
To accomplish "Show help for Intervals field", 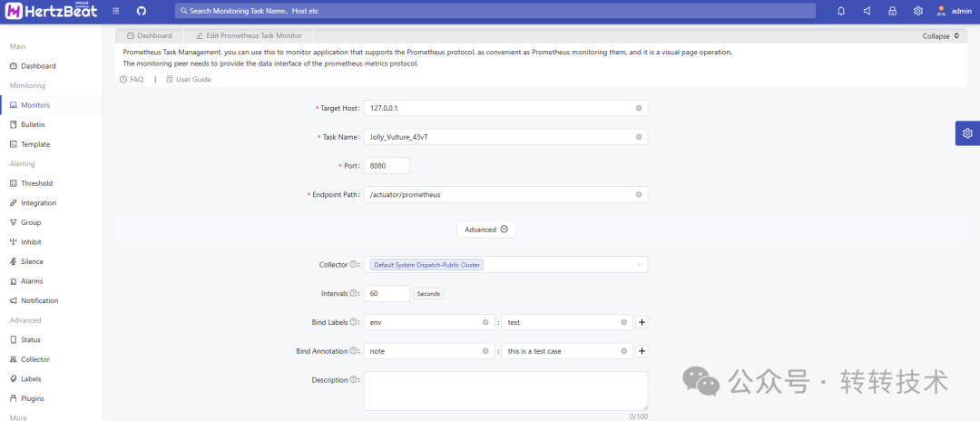I will tap(353, 293).
